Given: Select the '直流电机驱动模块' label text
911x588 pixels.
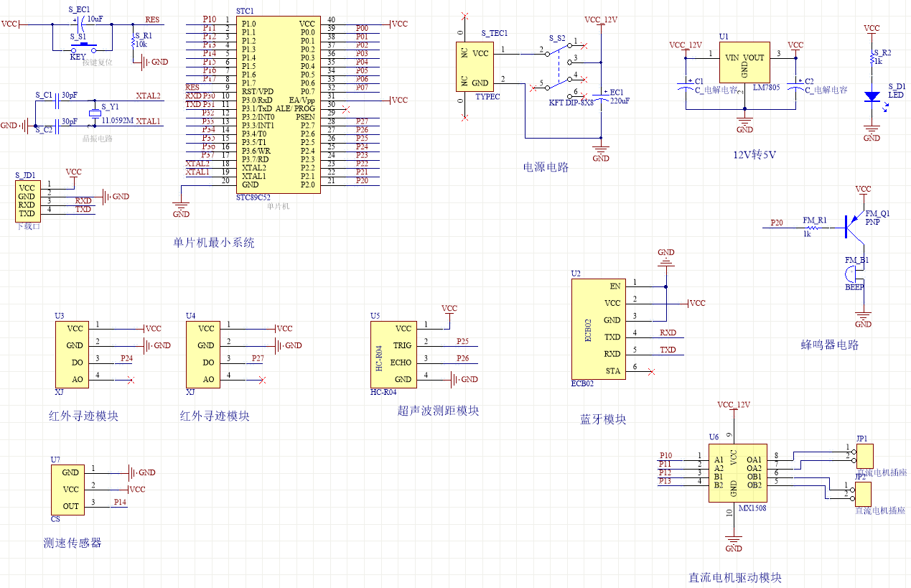Looking at the screenshot, I should [735, 577].
